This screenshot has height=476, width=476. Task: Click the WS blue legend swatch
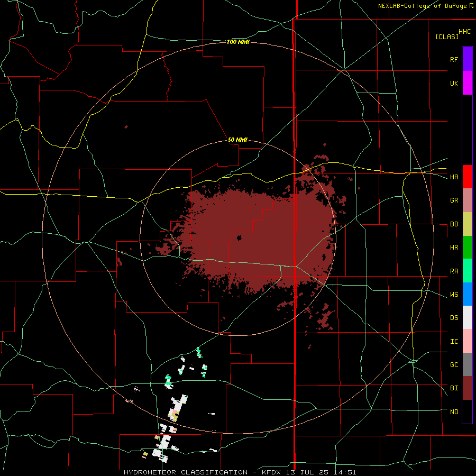click(467, 294)
